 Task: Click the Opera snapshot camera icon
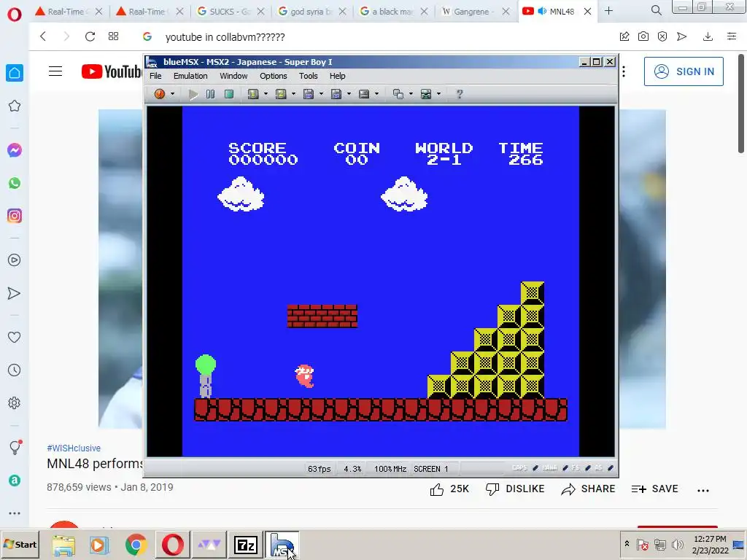(x=643, y=36)
